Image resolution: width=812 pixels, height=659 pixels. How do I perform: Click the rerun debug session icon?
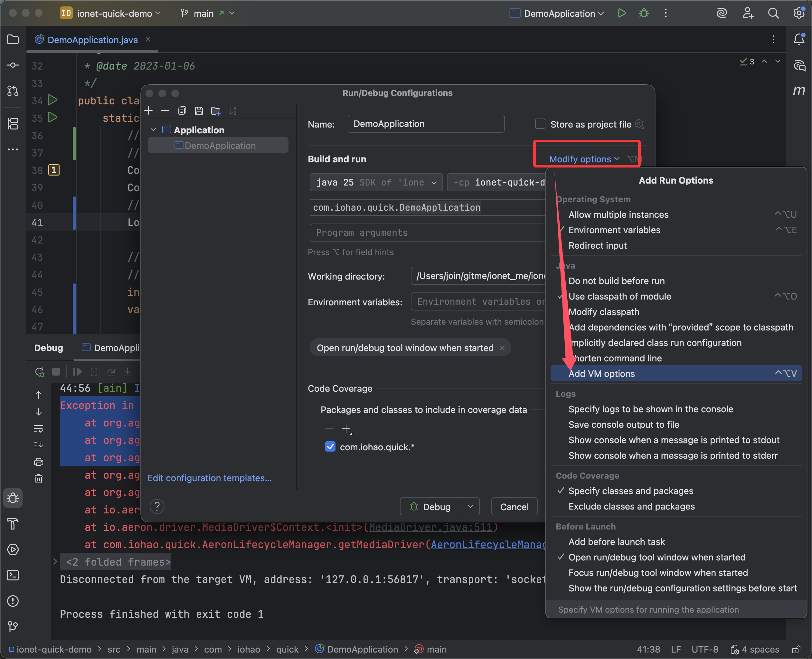(40, 372)
